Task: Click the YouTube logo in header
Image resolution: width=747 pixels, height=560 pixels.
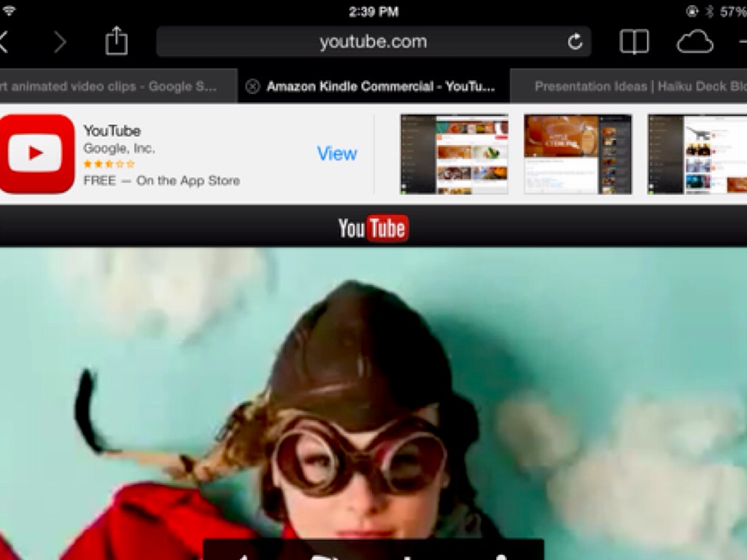Action: point(373,229)
